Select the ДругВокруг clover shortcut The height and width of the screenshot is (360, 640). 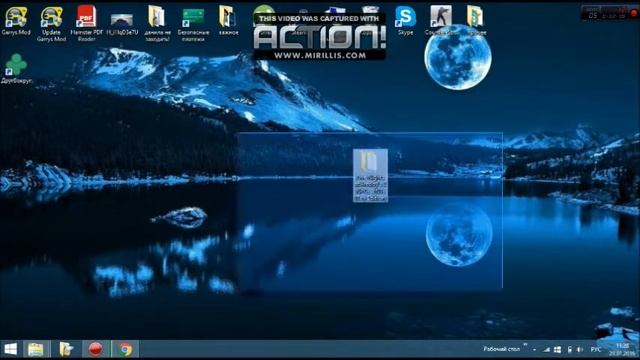(x=16, y=69)
